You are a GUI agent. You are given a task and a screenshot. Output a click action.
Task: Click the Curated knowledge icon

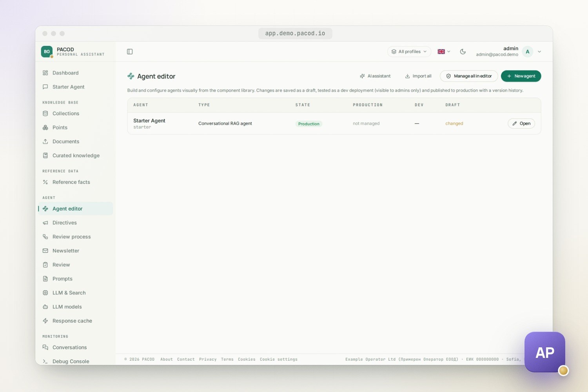click(45, 156)
